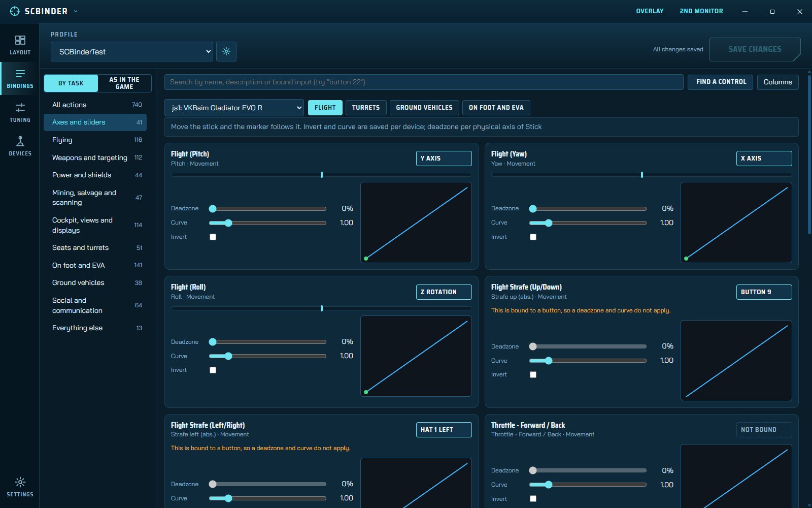Toggle Invert for Flight (Yaw)
This screenshot has width=812, height=508.
[533, 237]
